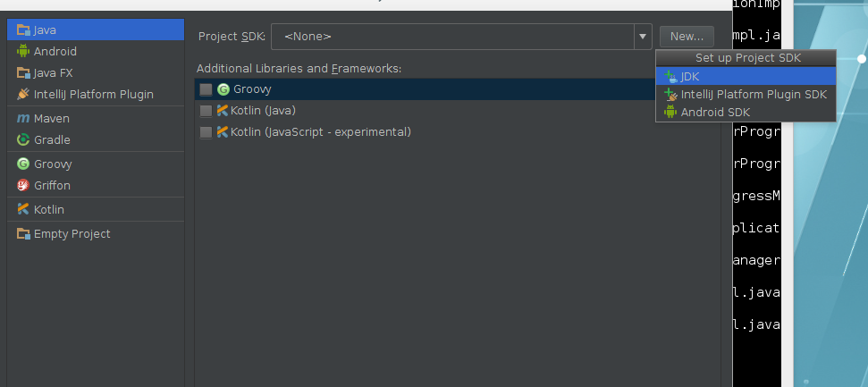Click 'Kotlin (Java)' text in frameworks list
This screenshot has height=387, width=868.
coord(263,111)
